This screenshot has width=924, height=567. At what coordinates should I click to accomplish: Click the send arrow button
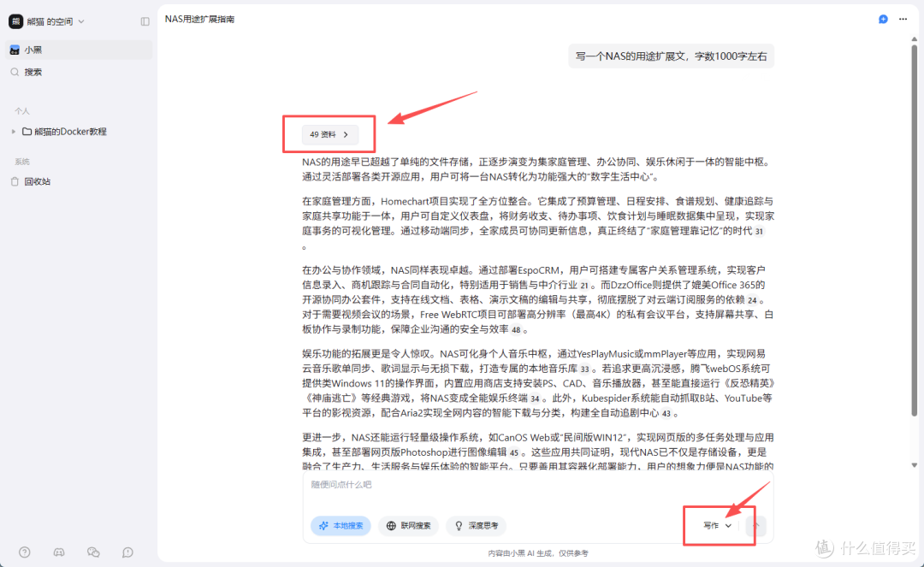[x=755, y=525]
